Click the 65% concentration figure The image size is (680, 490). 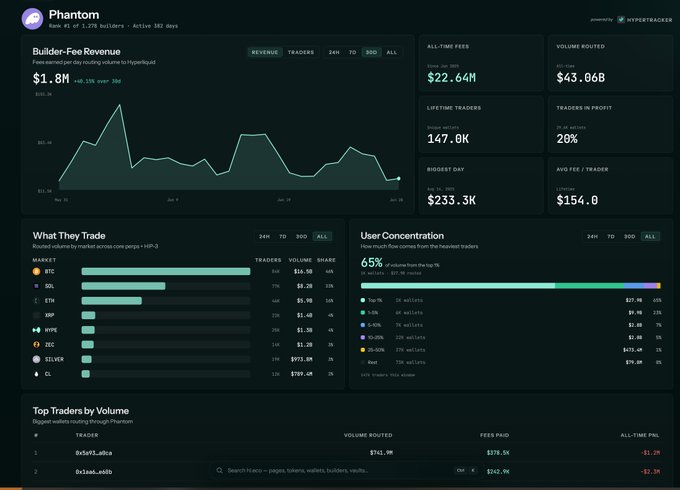pos(372,263)
